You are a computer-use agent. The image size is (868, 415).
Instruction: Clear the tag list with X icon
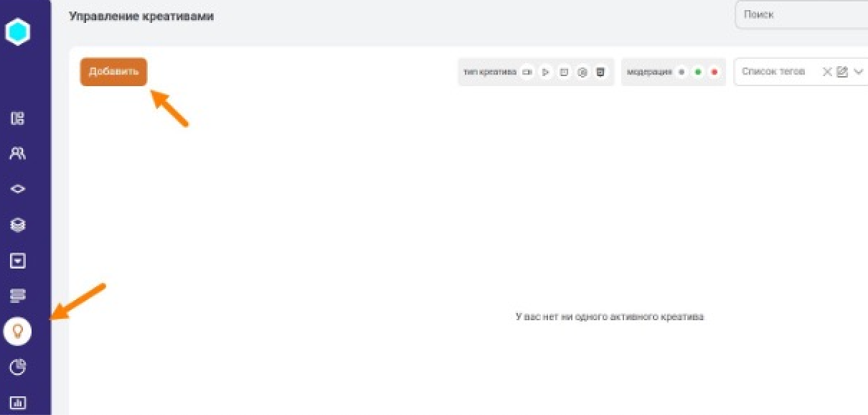(x=827, y=72)
